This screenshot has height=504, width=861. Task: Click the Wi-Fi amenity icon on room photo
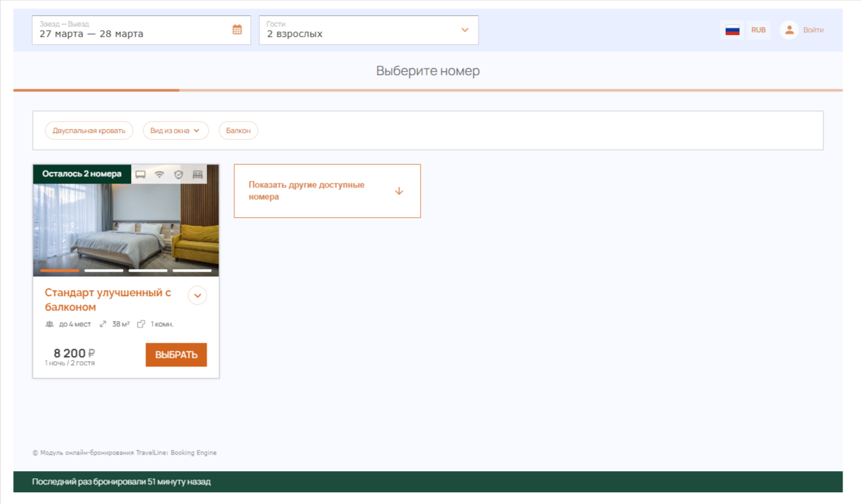tap(159, 174)
